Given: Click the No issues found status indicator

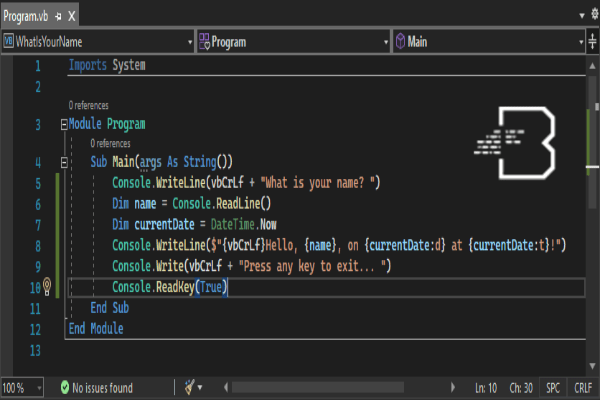Looking at the screenshot, I should [96, 388].
